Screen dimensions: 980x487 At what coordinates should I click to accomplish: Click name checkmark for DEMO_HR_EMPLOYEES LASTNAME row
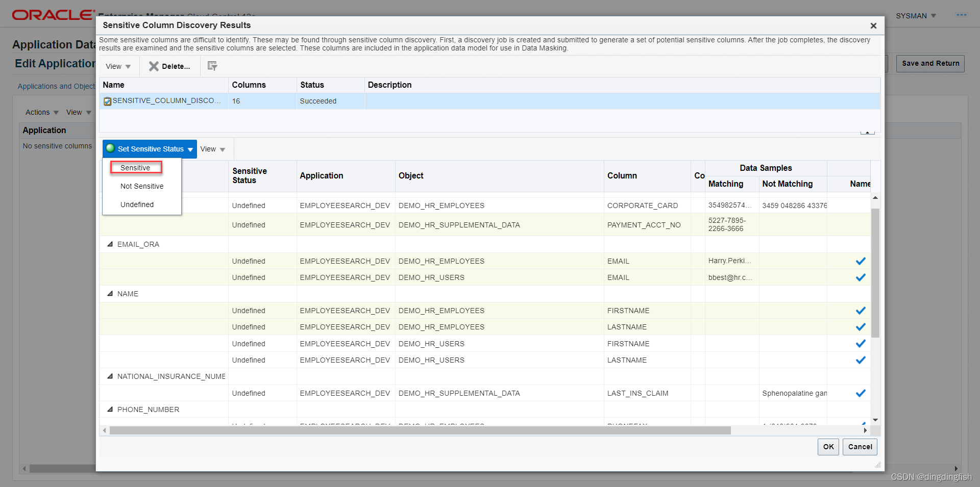click(x=861, y=327)
